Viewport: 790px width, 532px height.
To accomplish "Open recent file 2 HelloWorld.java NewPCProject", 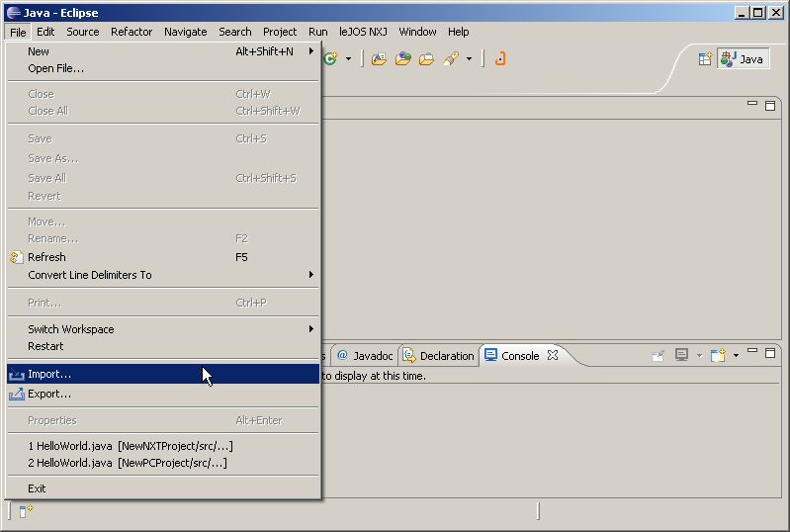I will (x=163, y=463).
